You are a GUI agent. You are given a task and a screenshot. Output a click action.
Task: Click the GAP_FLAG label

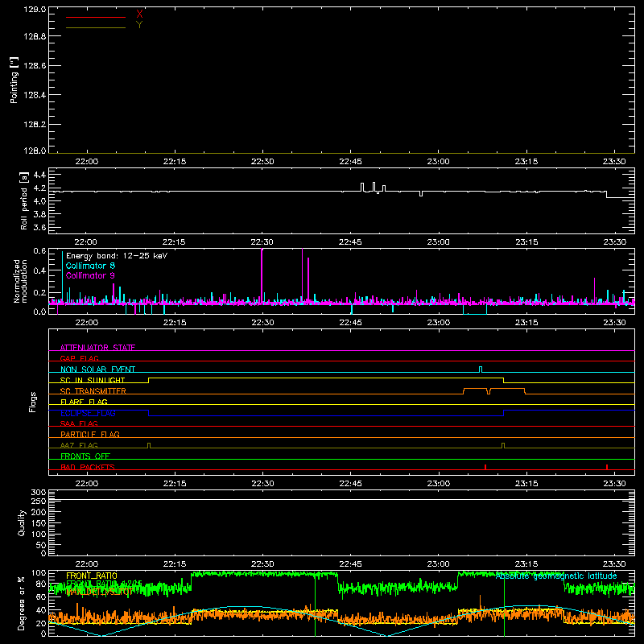pyautogui.click(x=79, y=358)
